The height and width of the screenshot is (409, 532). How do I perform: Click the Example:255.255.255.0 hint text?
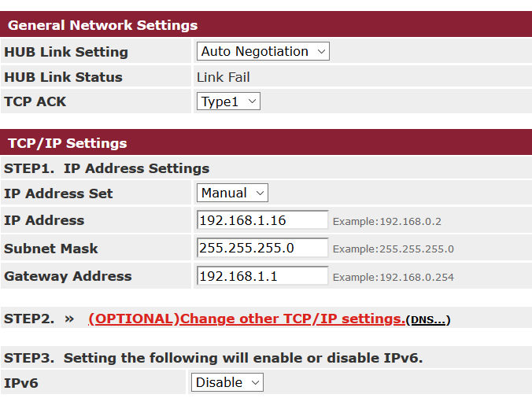(x=393, y=249)
